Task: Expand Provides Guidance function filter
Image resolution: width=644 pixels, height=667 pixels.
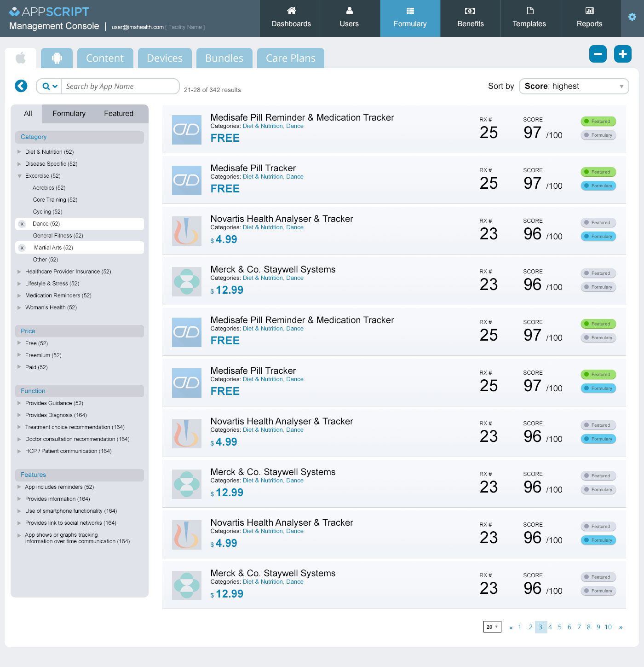Action: 19,403
